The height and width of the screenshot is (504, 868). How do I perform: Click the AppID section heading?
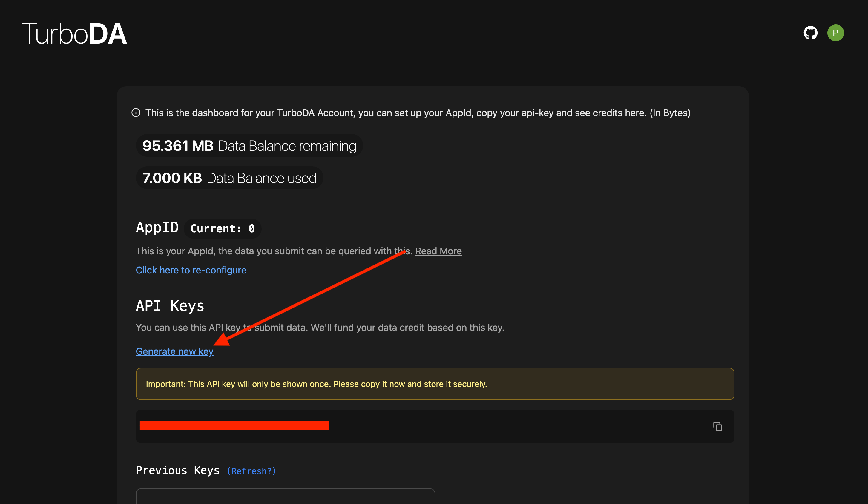pyautogui.click(x=157, y=228)
